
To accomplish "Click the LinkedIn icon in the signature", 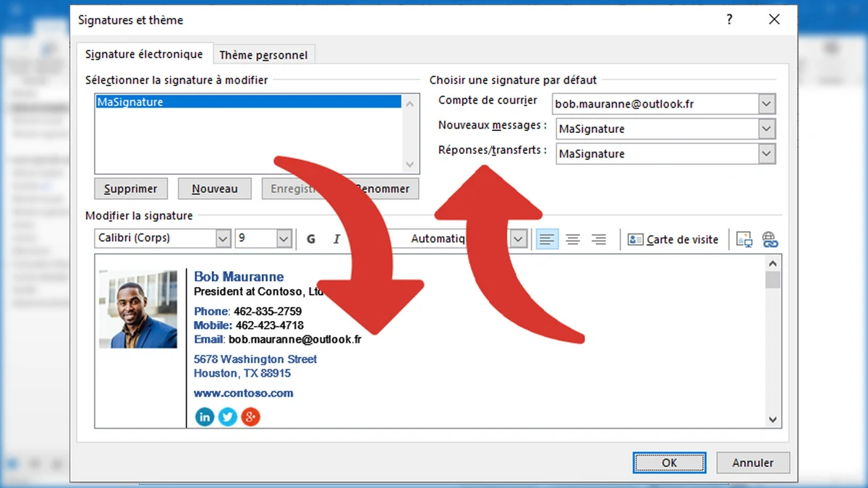I will point(205,416).
